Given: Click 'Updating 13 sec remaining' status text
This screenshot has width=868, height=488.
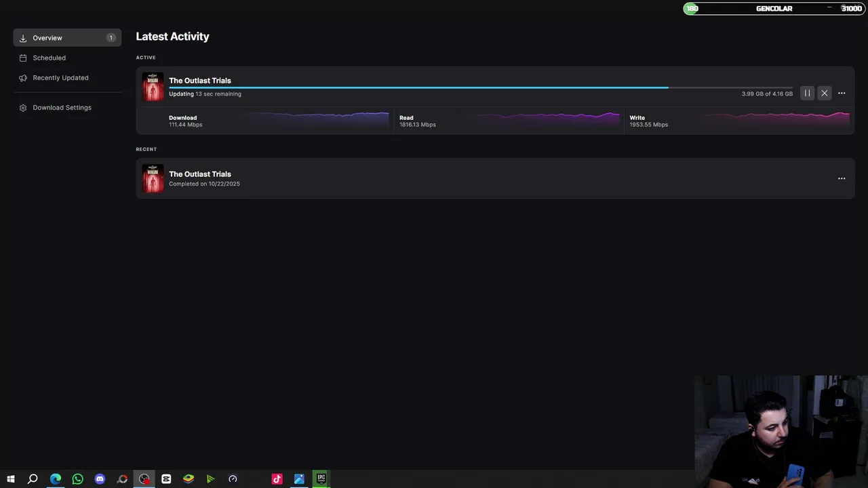Looking at the screenshot, I should pyautogui.click(x=205, y=94).
